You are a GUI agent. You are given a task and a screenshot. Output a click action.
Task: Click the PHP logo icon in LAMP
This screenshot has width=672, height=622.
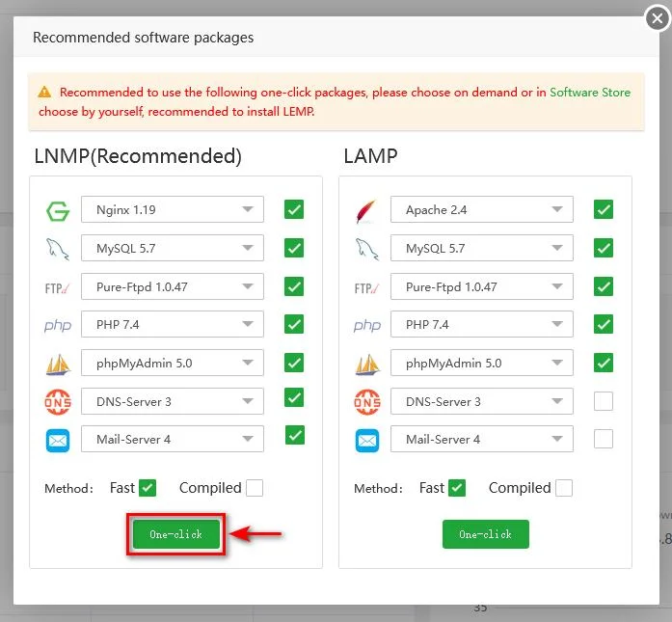point(366,326)
